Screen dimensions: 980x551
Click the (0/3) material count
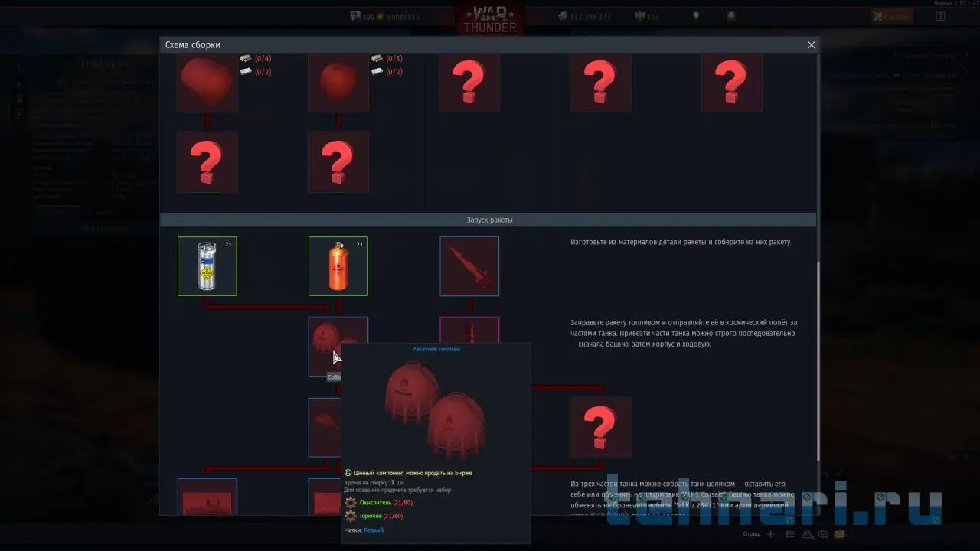click(x=394, y=58)
